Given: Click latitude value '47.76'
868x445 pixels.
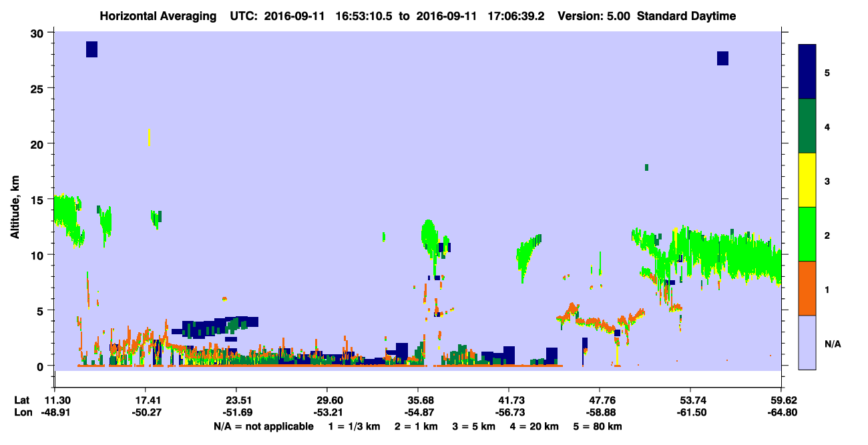Looking at the screenshot, I should point(600,400).
